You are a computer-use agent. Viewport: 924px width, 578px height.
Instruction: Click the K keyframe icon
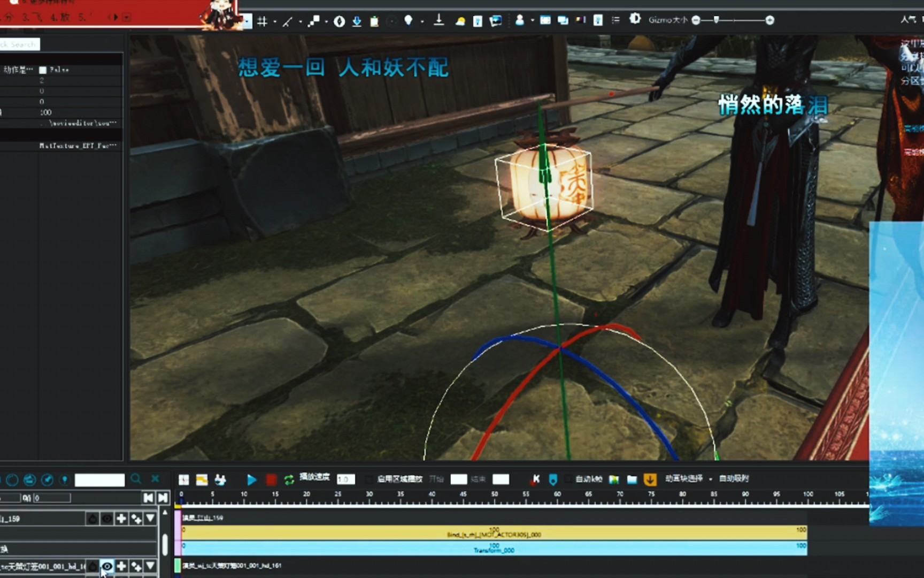tap(535, 479)
